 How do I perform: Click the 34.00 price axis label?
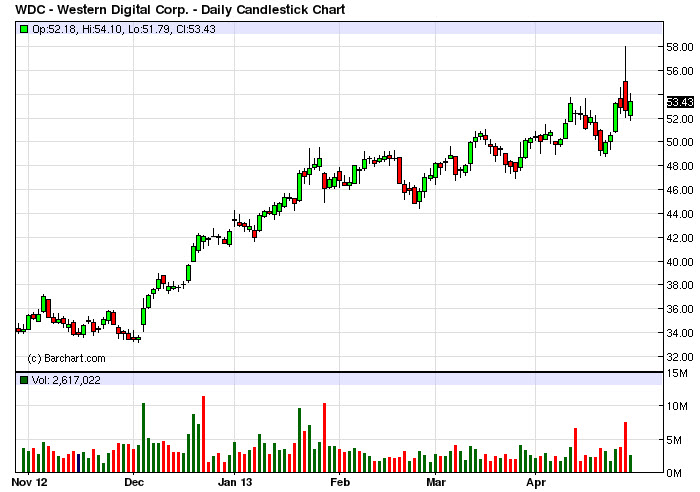679,333
